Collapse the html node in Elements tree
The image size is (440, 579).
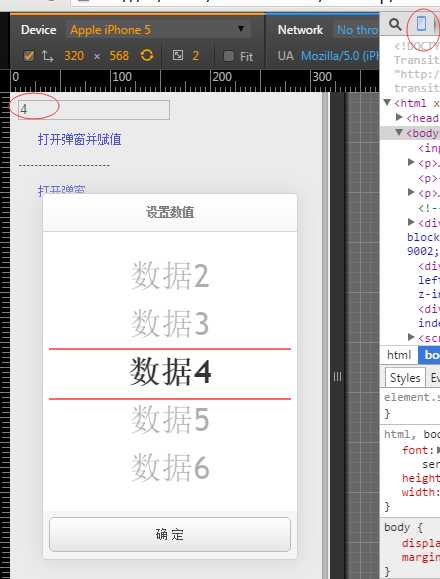tap(387, 102)
